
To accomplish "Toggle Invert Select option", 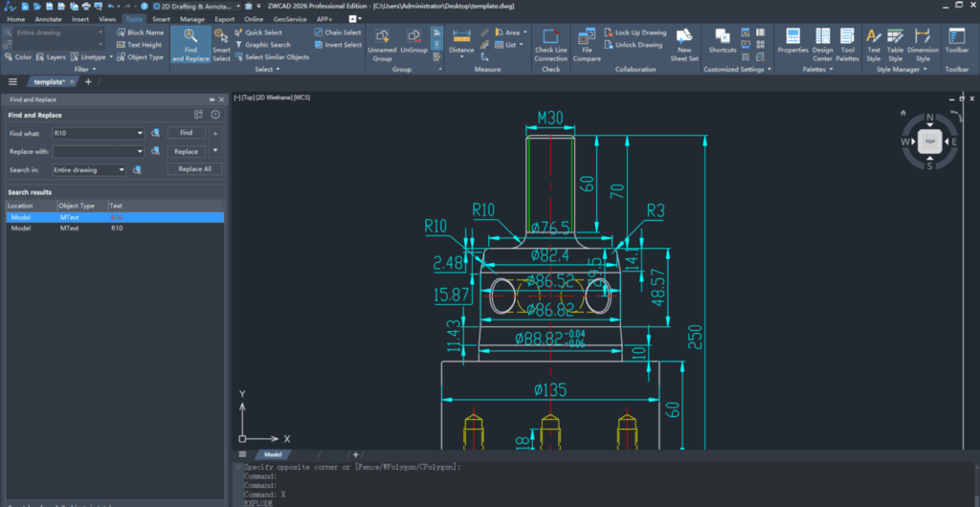I will (338, 45).
